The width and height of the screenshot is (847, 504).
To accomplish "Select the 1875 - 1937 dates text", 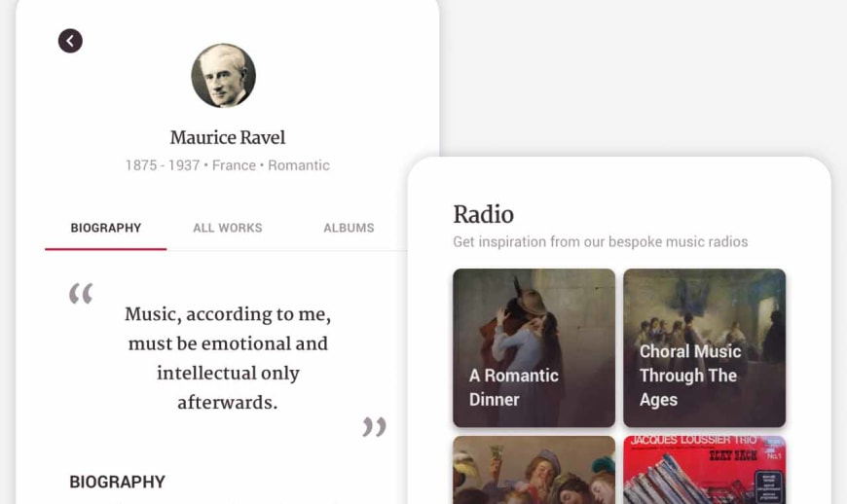I will tap(163, 165).
